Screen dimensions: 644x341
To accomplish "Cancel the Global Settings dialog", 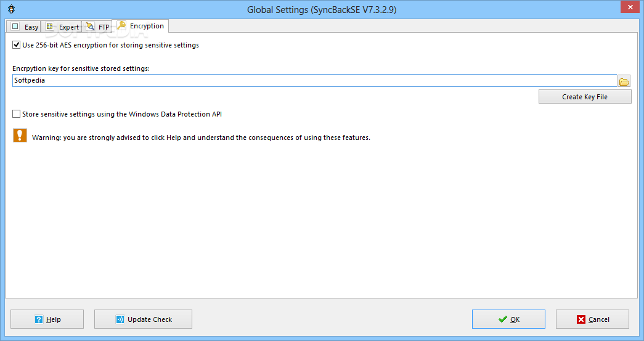I will (592, 319).
